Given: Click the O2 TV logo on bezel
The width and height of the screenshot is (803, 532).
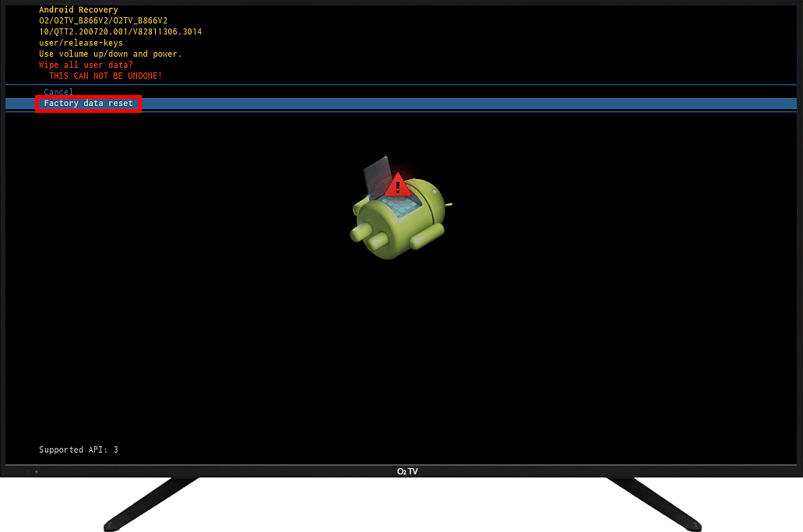Looking at the screenshot, I should [x=407, y=471].
